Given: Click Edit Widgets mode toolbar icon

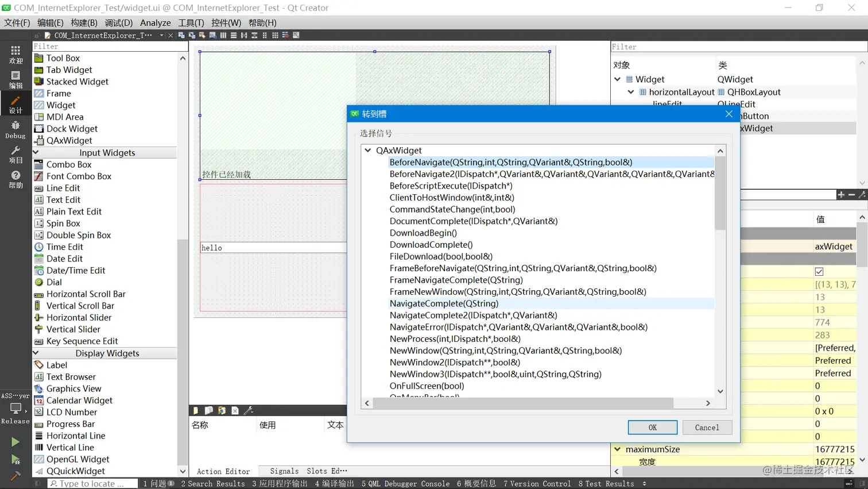Looking at the screenshot, I should coord(181,35).
